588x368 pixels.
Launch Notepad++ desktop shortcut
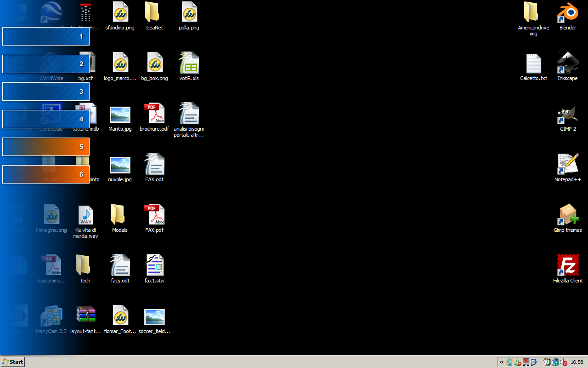tap(568, 168)
